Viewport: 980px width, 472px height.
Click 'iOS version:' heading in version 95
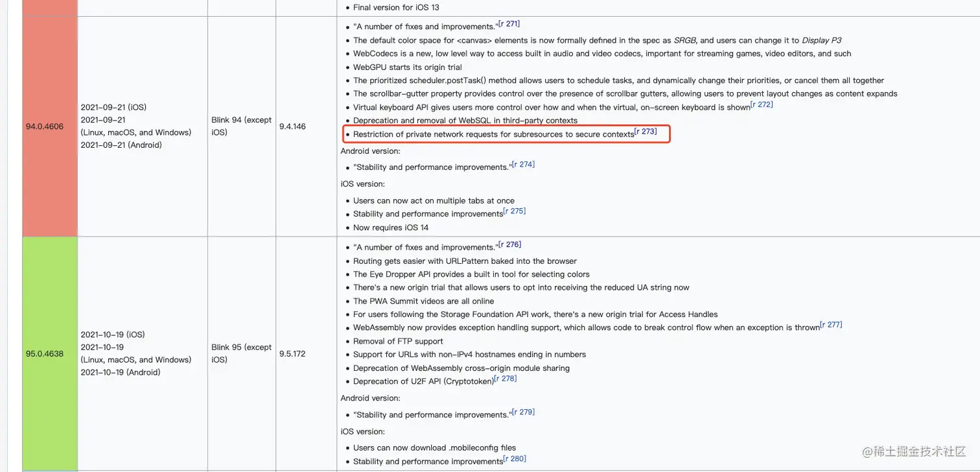click(x=362, y=432)
